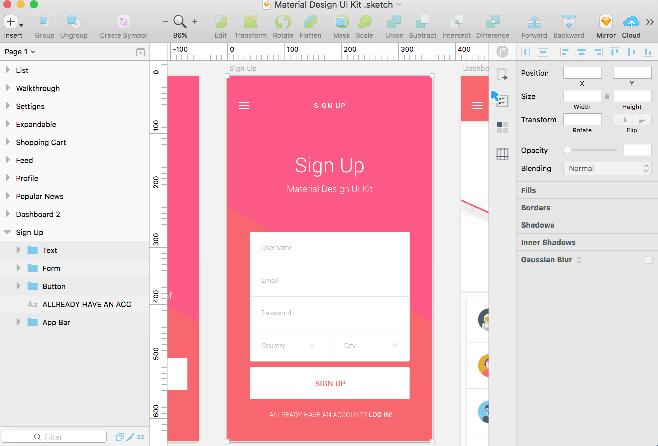Toggle the pages list panel icon
Screen dimensions: 658x446
coord(141,52)
